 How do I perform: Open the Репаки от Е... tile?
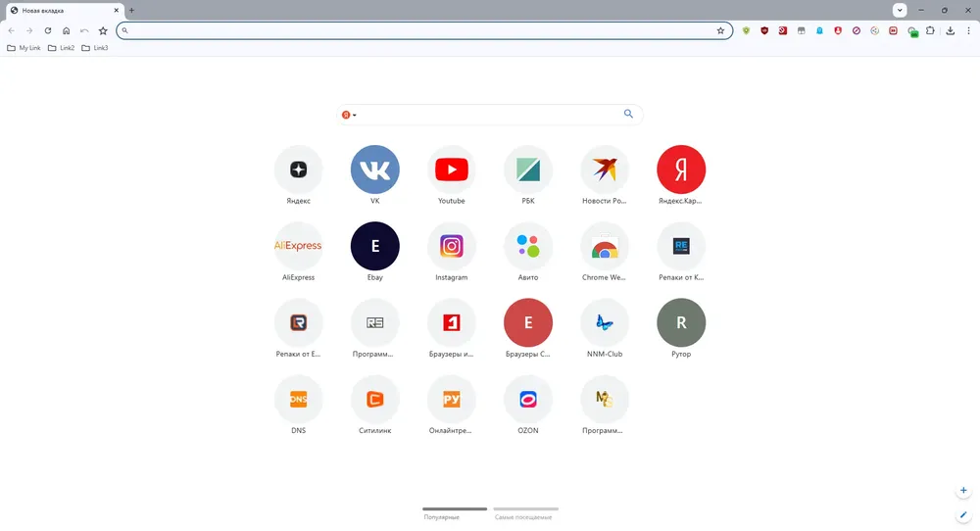tap(298, 322)
